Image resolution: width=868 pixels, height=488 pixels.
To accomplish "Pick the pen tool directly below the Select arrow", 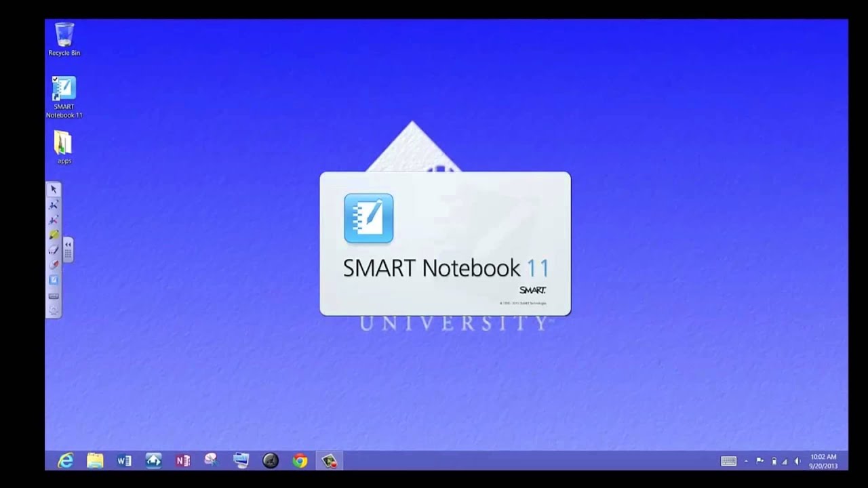I will [x=54, y=205].
